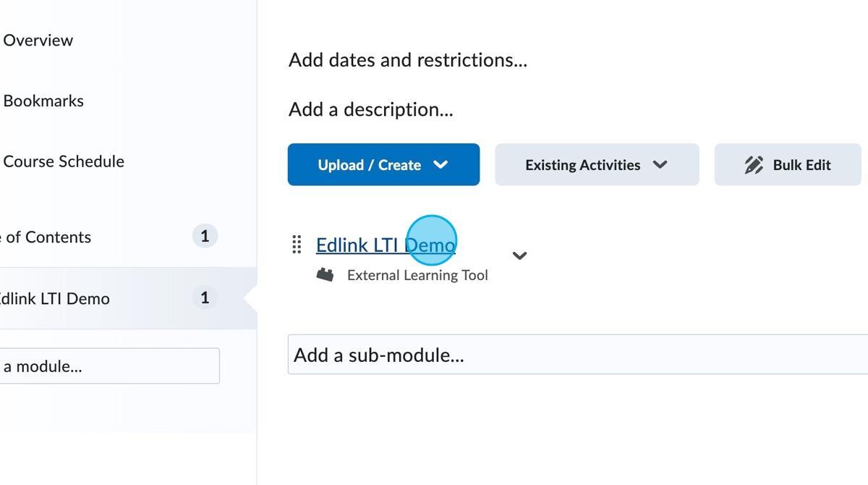Image resolution: width=868 pixels, height=485 pixels.
Task: Select Overview in the sidebar
Action: point(38,41)
